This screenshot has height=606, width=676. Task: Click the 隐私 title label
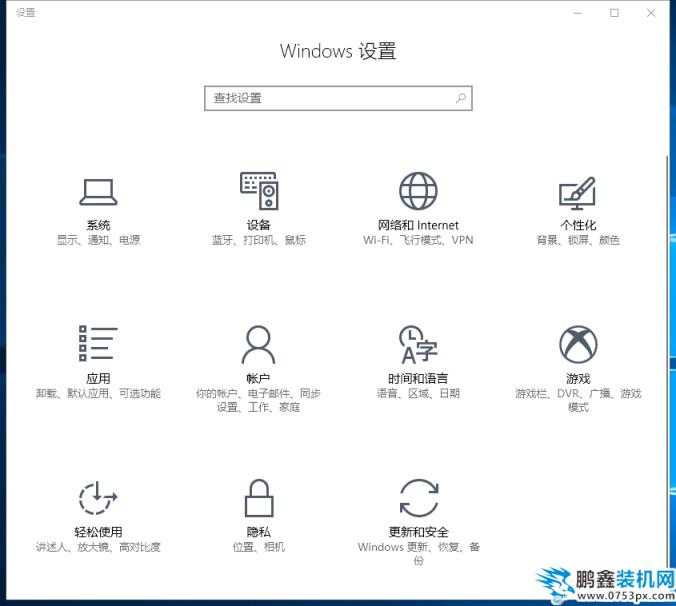259,532
